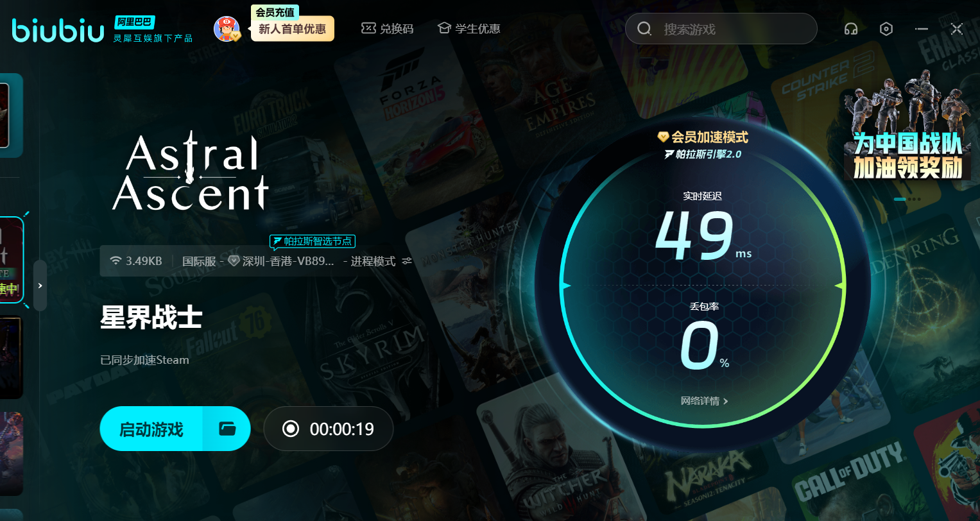Click the biubiu logo
Image resolution: width=980 pixels, height=521 pixels.
[x=58, y=30]
